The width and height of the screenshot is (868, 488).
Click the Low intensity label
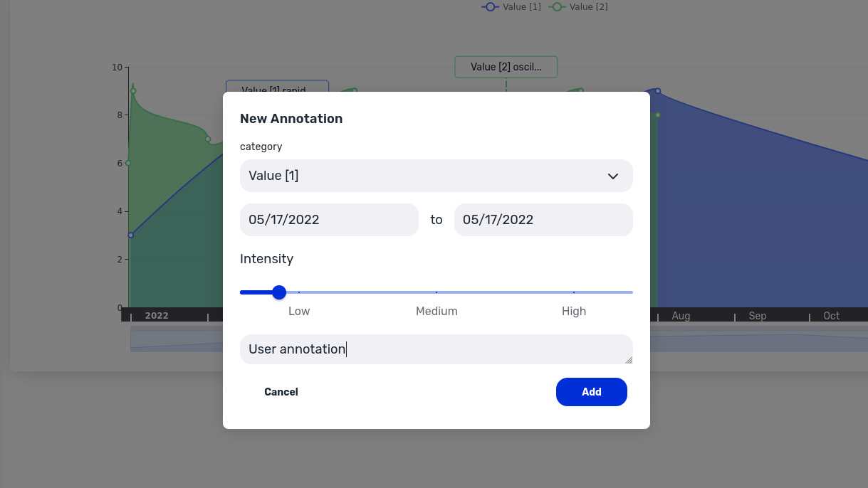[x=299, y=311]
